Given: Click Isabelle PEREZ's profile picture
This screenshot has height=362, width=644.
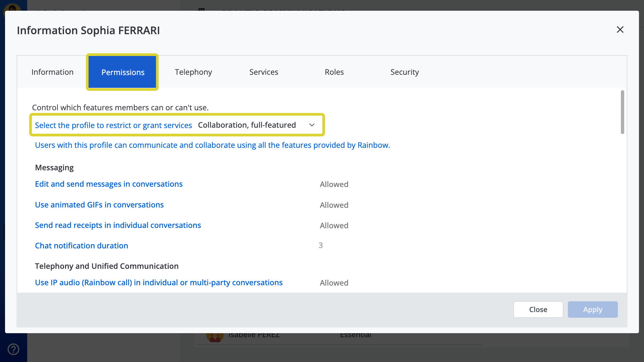Looking at the screenshot, I should [215, 336].
